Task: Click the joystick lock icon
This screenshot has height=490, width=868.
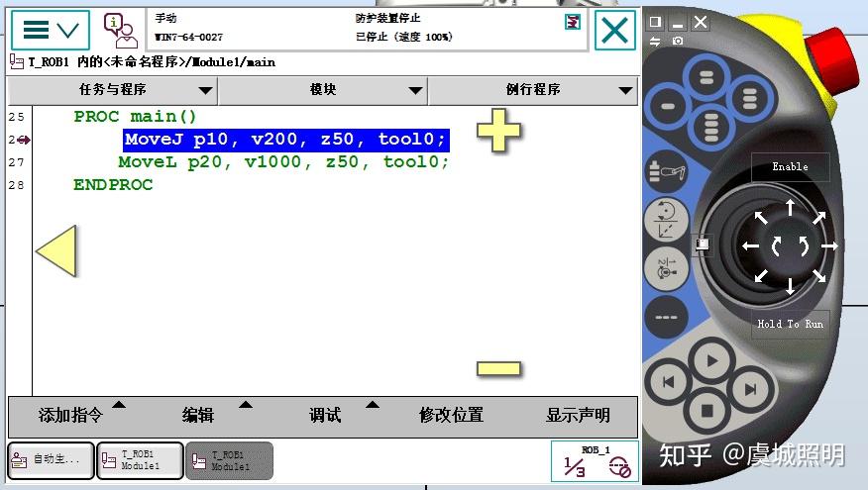Action: coord(703,244)
